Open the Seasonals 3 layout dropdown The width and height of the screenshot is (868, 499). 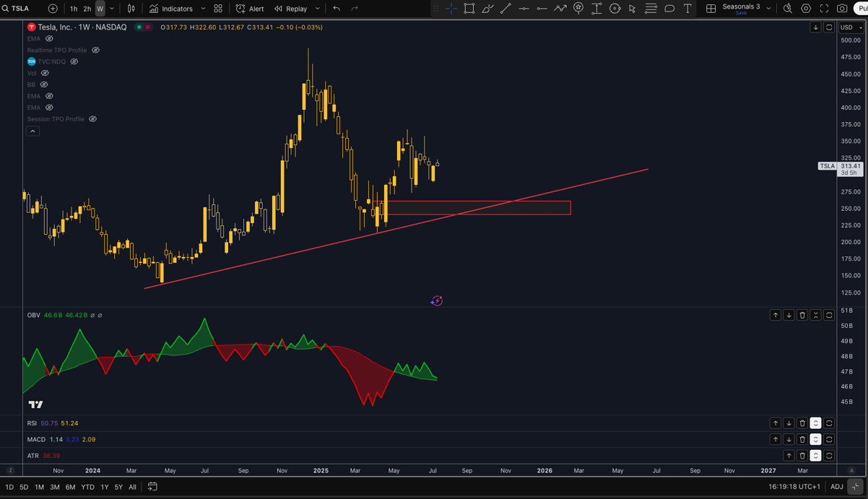pyautogui.click(x=768, y=9)
